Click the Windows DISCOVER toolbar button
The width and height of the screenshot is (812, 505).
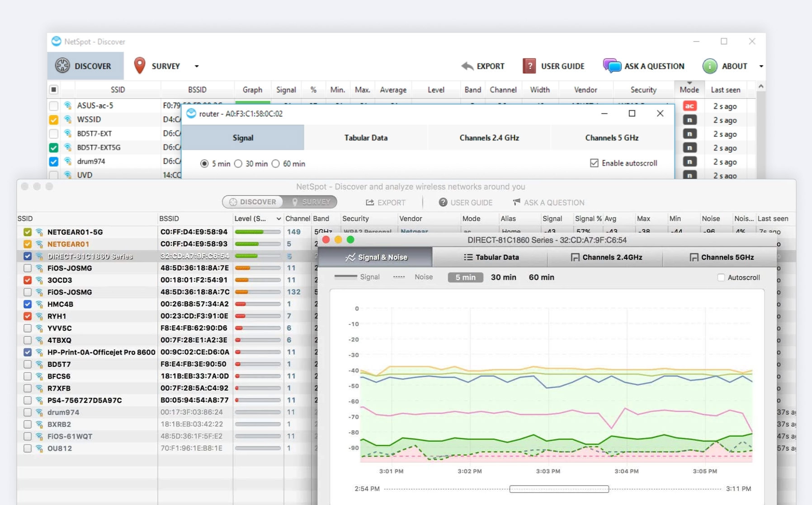point(85,66)
